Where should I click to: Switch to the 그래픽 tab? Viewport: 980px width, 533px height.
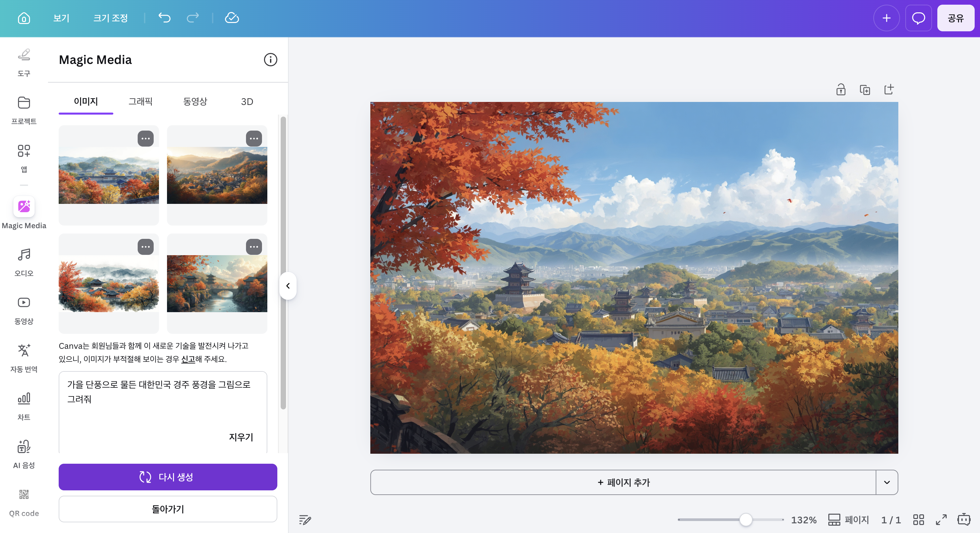tap(140, 101)
